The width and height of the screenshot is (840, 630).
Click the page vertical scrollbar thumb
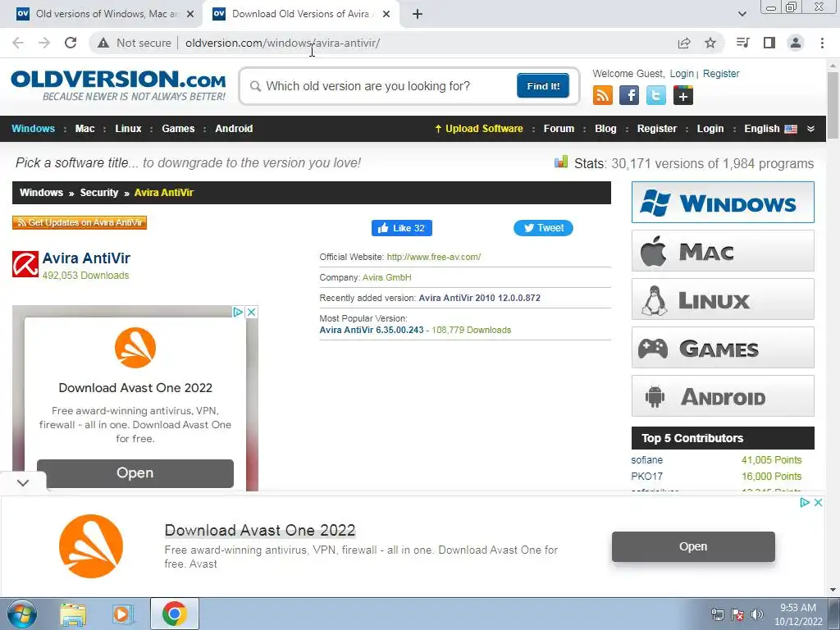[833, 104]
